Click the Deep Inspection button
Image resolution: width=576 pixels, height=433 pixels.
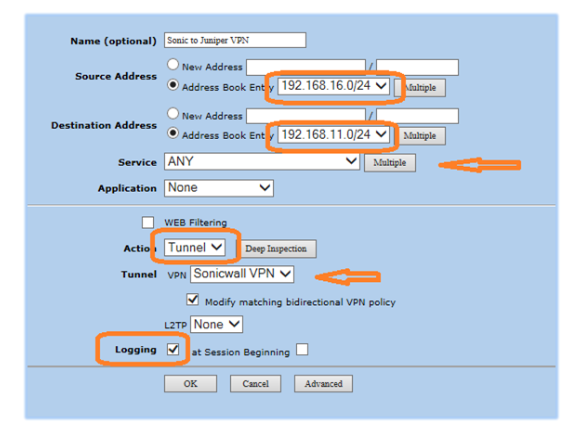point(278,249)
